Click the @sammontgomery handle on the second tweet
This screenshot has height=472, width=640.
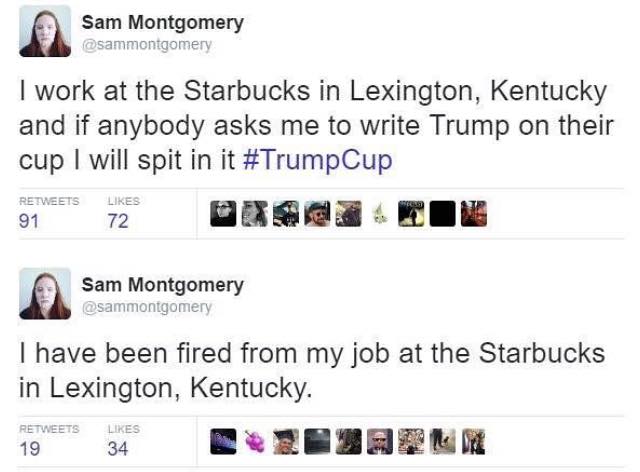(146, 307)
